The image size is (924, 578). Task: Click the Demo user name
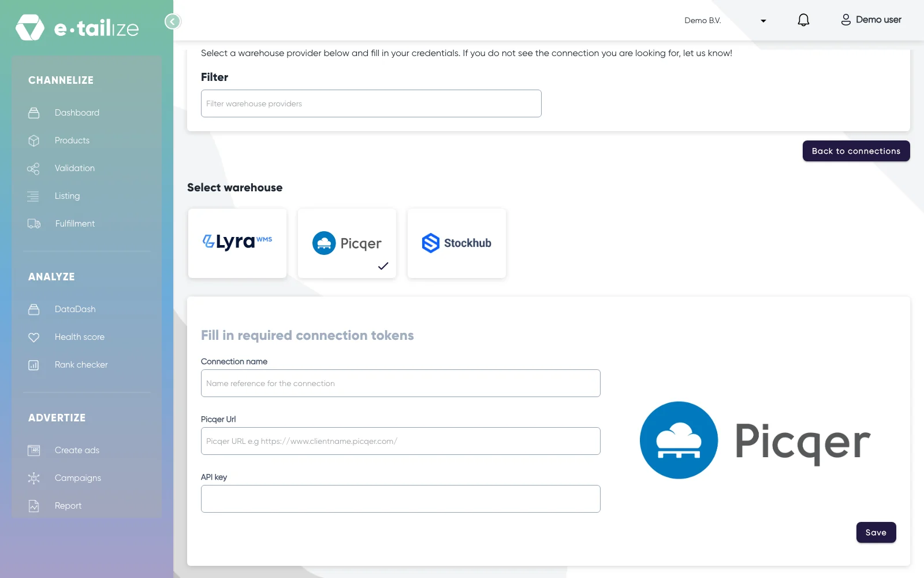(x=878, y=20)
